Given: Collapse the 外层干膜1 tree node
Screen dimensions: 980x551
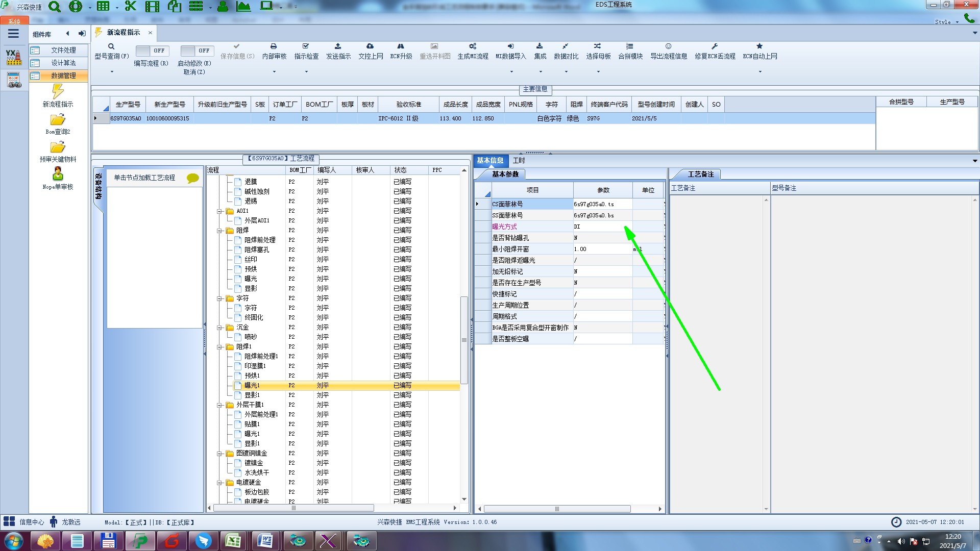Looking at the screenshot, I should click(220, 405).
